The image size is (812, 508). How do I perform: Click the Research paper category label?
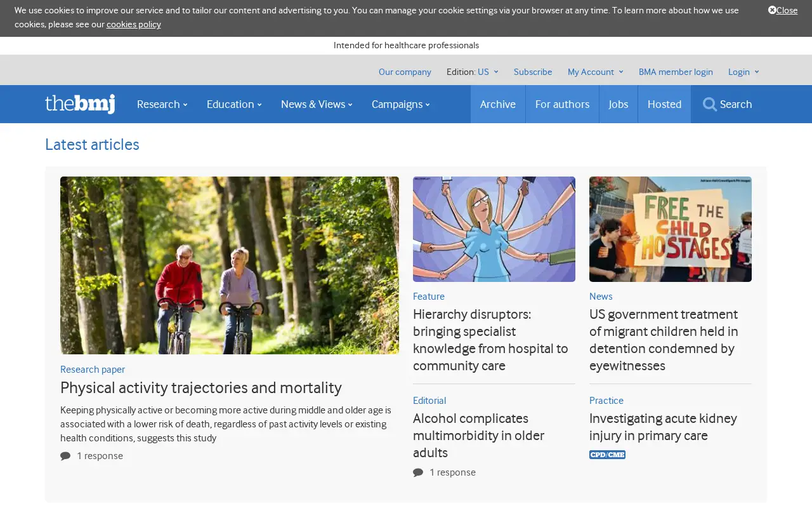pyautogui.click(x=93, y=370)
